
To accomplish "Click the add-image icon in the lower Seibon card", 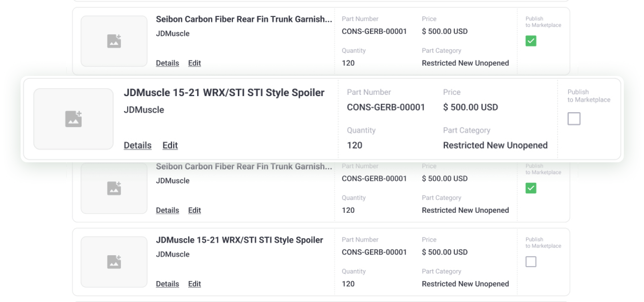I will point(114,188).
